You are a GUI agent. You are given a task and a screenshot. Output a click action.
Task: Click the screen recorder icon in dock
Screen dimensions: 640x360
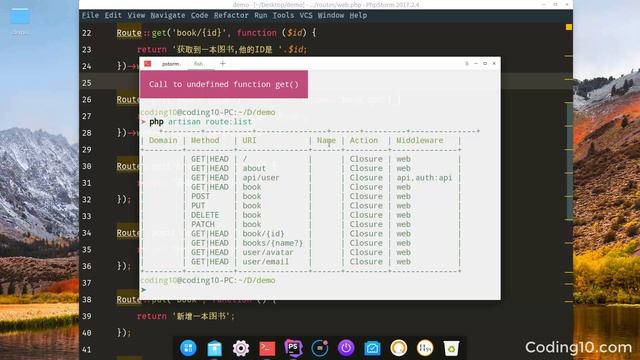(320, 348)
